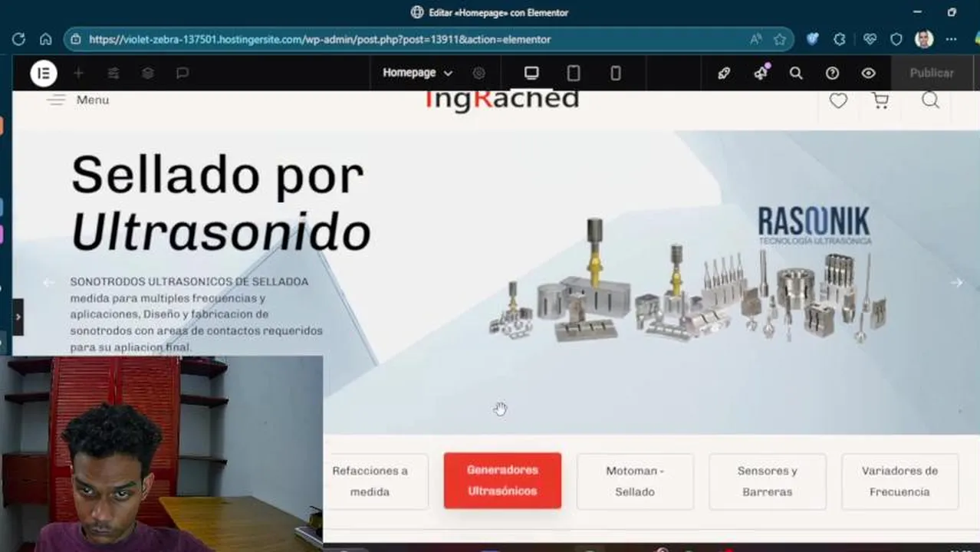Open the Homepage document dropdown
This screenshot has height=552, width=980.
tap(418, 73)
